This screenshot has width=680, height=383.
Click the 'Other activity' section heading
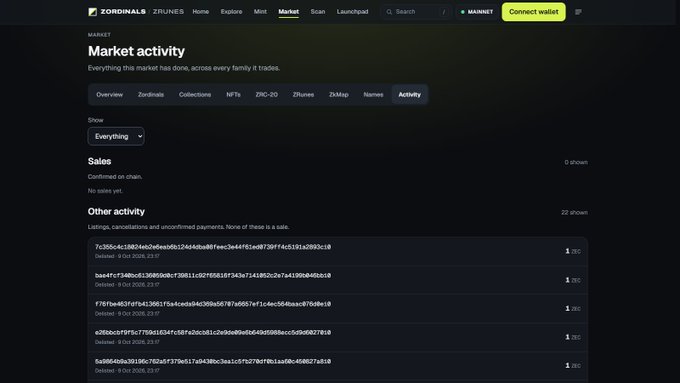(116, 212)
